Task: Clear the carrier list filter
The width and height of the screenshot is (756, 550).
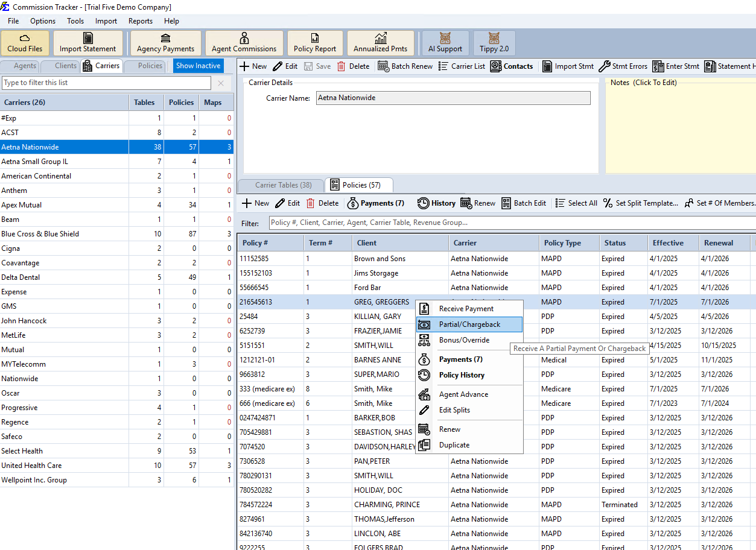Action: (x=221, y=83)
